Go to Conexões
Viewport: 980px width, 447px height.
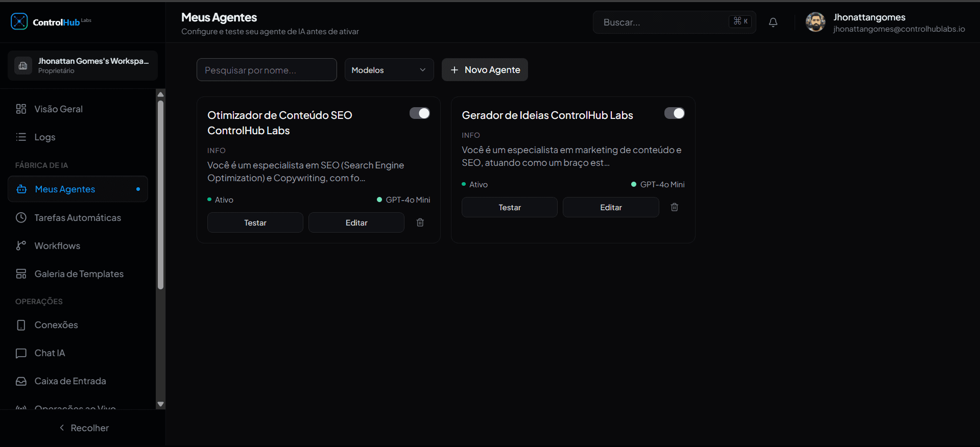pyautogui.click(x=78, y=325)
